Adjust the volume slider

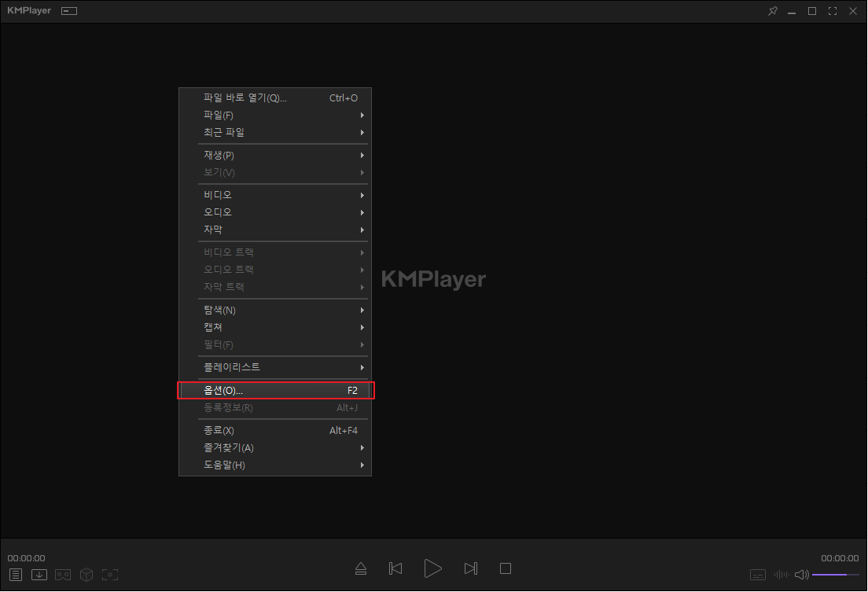(x=835, y=575)
